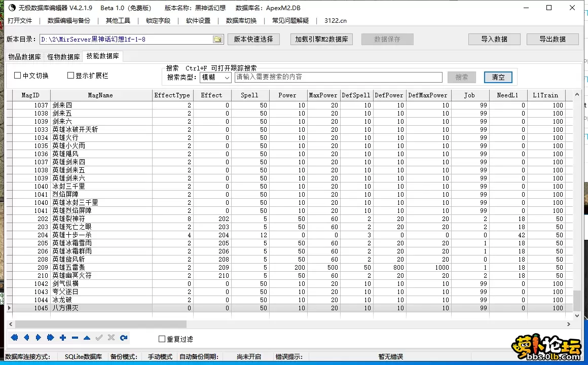Image resolution: width=588 pixels, height=365 pixels.
Task: Refresh data with the curved arrow icon
Action: click(124, 338)
